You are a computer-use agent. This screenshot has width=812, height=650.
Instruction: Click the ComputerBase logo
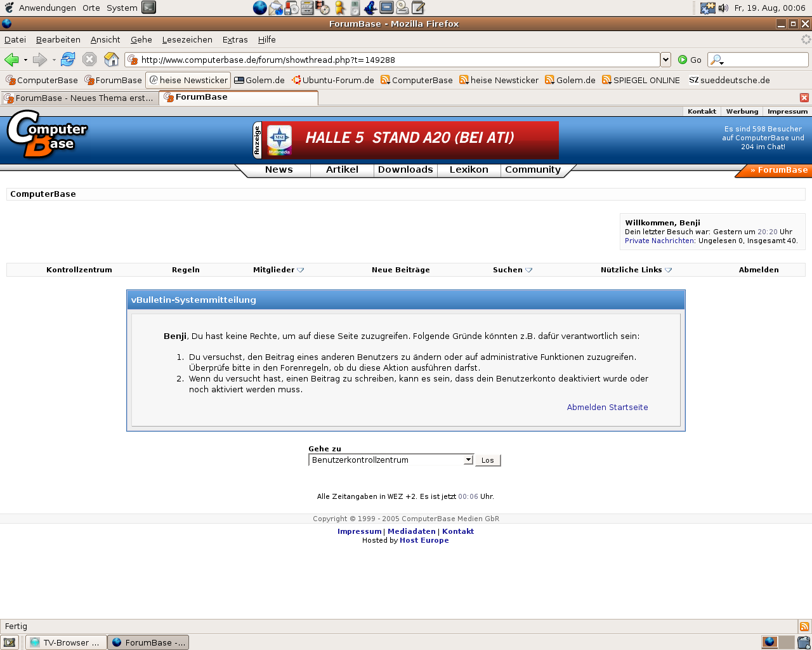point(46,135)
